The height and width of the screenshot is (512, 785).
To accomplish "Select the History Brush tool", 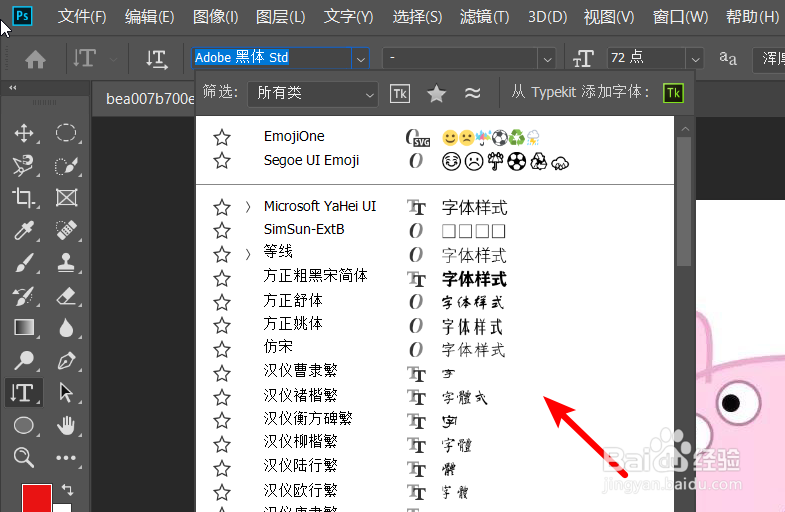I will [23, 296].
